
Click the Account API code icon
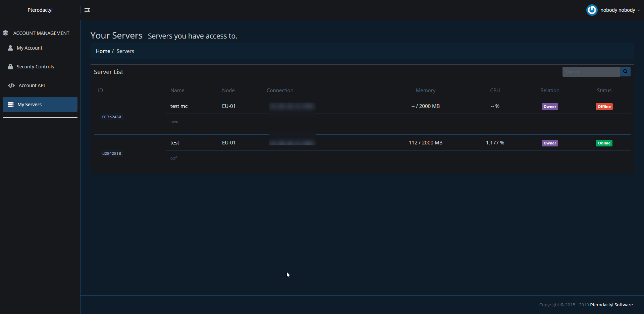[11, 85]
